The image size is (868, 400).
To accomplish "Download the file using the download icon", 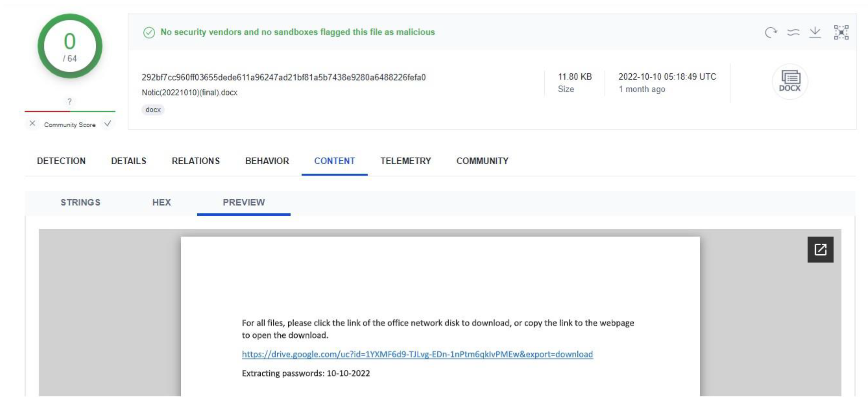I will click(x=815, y=32).
